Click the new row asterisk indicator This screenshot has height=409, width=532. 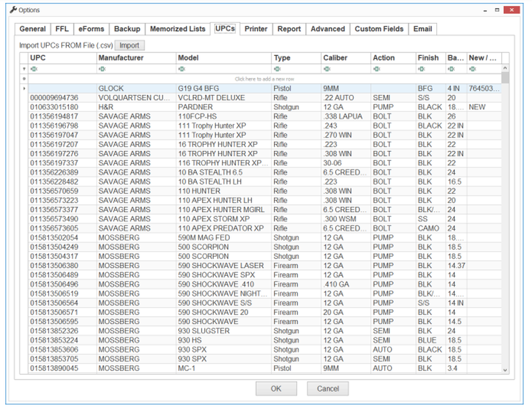(x=24, y=79)
